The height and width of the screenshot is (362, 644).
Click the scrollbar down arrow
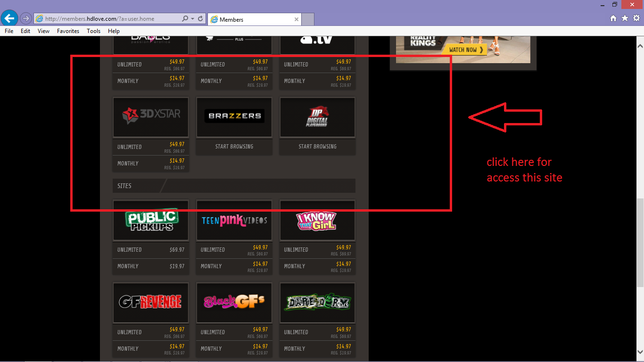coord(640,352)
